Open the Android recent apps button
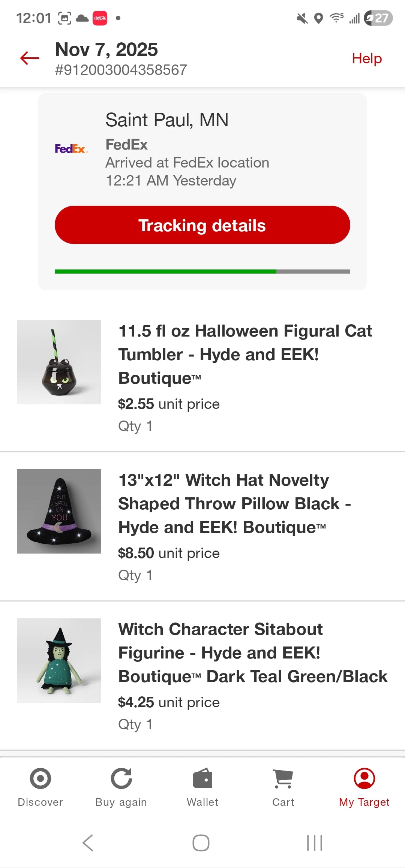Image resolution: width=405 pixels, height=868 pixels. click(315, 843)
